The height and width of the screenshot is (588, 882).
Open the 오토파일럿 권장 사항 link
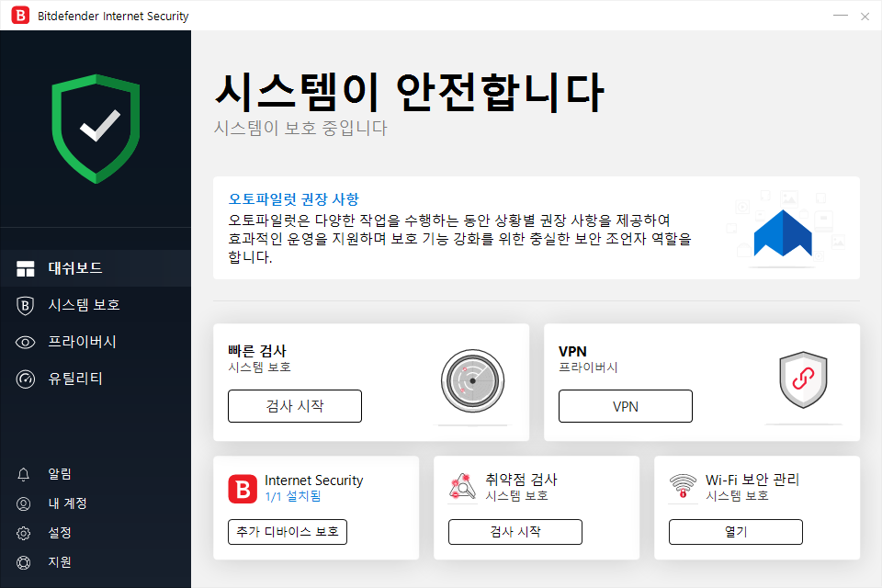coord(294,199)
